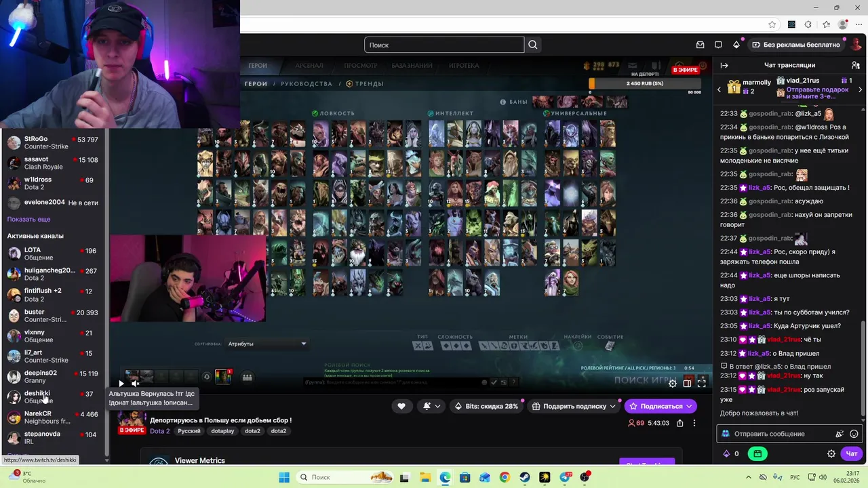This screenshot has height=488, width=868.
Task: Open the stepanovda IRL channel
Action: point(53,437)
